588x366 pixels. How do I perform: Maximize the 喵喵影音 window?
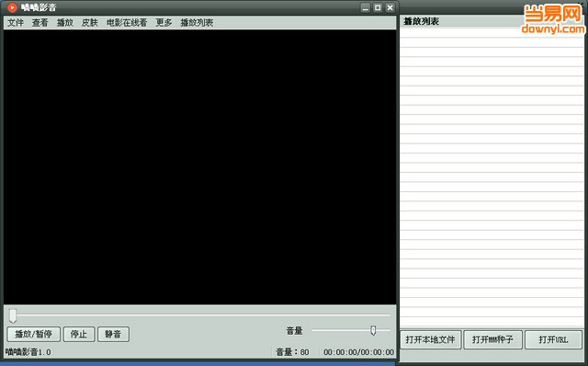tap(378, 7)
